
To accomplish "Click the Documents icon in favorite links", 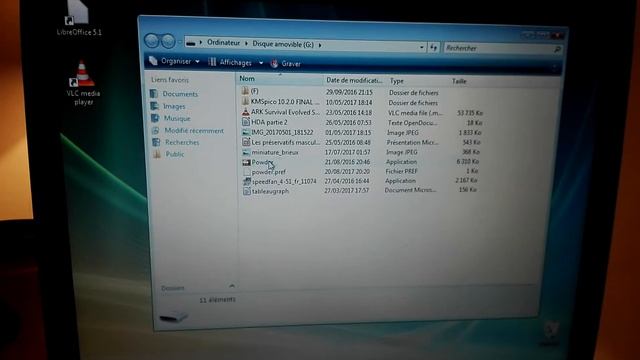I will click(154, 93).
